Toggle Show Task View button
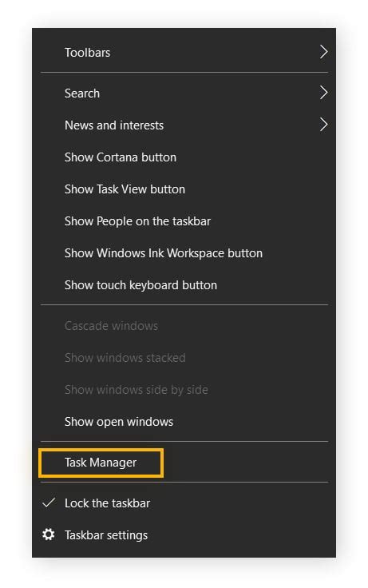Image resolution: width=368 pixels, height=588 pixels. click(x=184, y=189)
